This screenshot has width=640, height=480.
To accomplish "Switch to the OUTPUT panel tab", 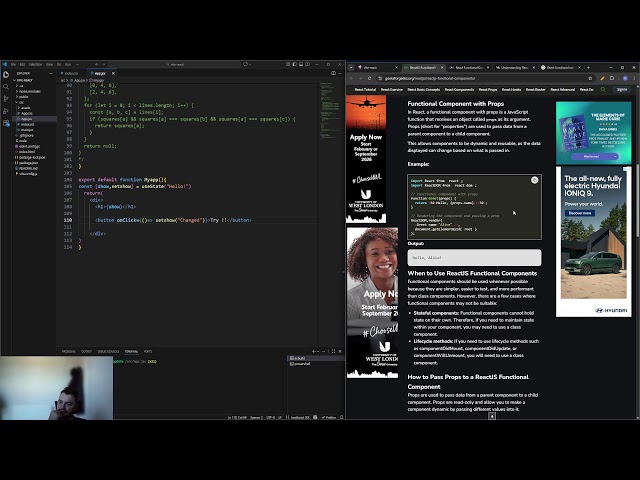I will [86, 351].
